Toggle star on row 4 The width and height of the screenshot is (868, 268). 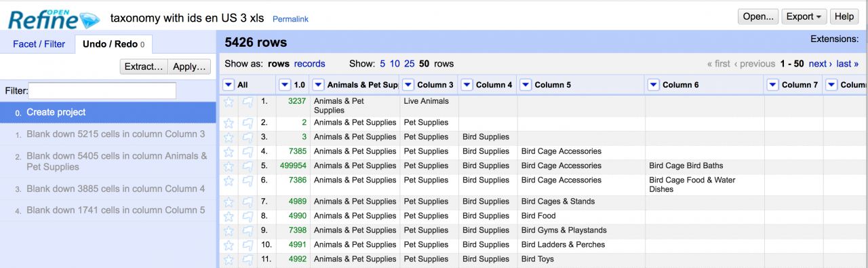(229, 152)
